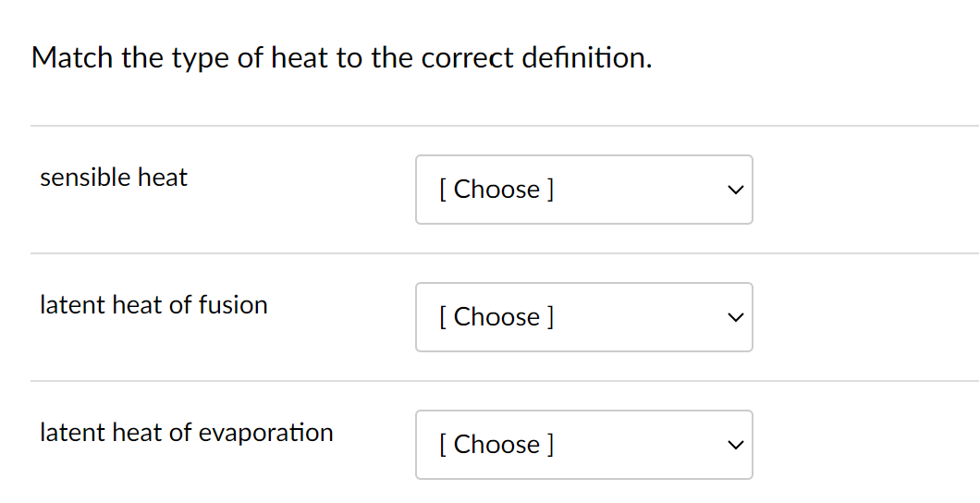The height and width of the screenshot is (503, 980).
Task: Click the chevron arrow in sensible heat selector
Action: [734, 190]
